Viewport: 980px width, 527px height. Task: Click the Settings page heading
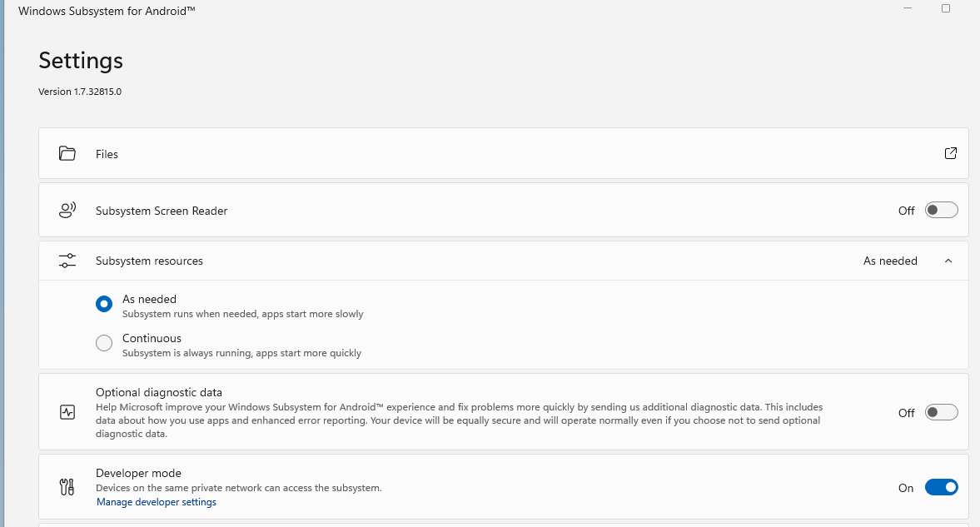tap(81, 61)
